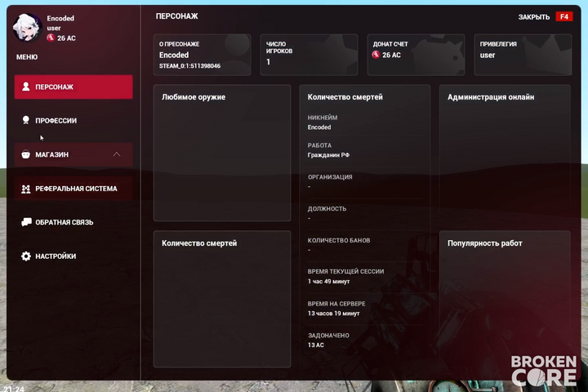Click the Любимое оружие panel title
588x392 pixels.
tap(194, 97)
